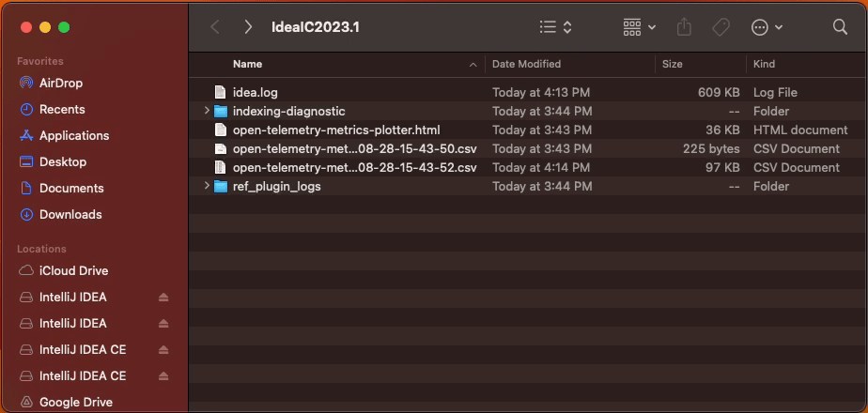Eject the first IntelliJ IDEA CE volume
868x413 pixels.
[163, 350]
